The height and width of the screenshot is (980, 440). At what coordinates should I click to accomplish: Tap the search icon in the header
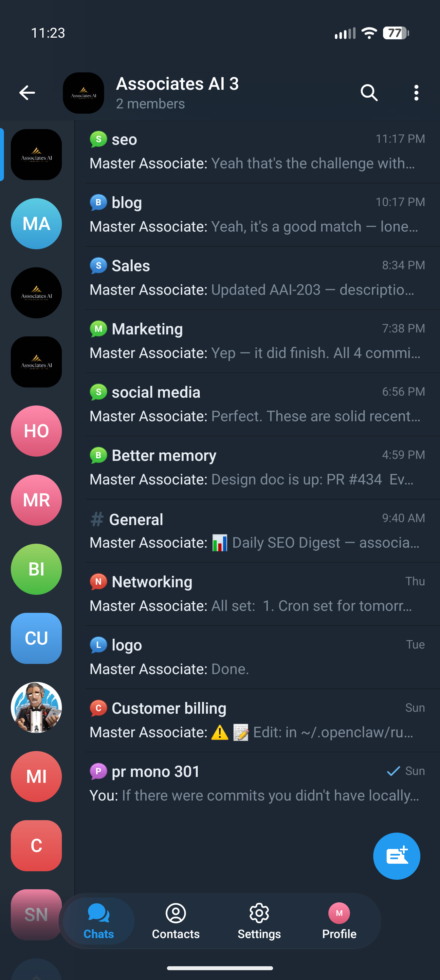[368, 92]
